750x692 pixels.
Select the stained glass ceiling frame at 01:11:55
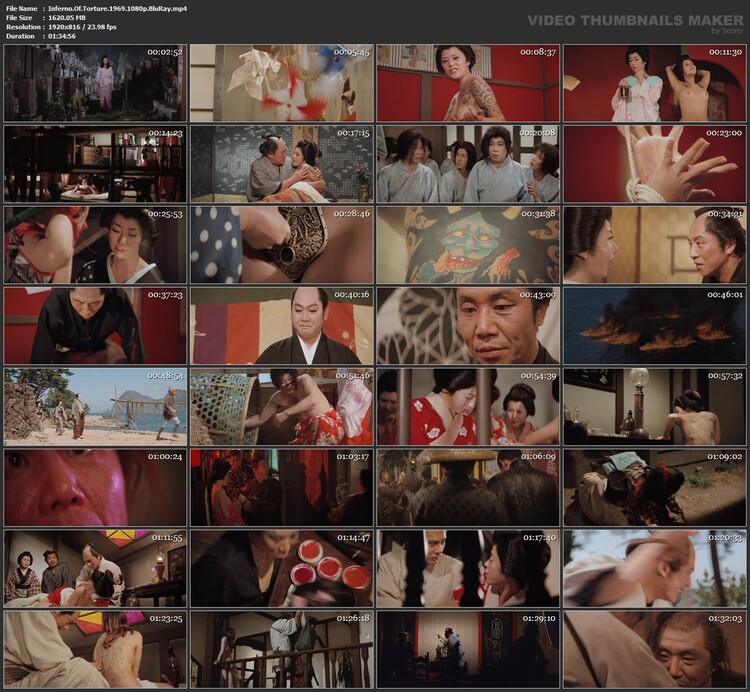tap(95, 568)
